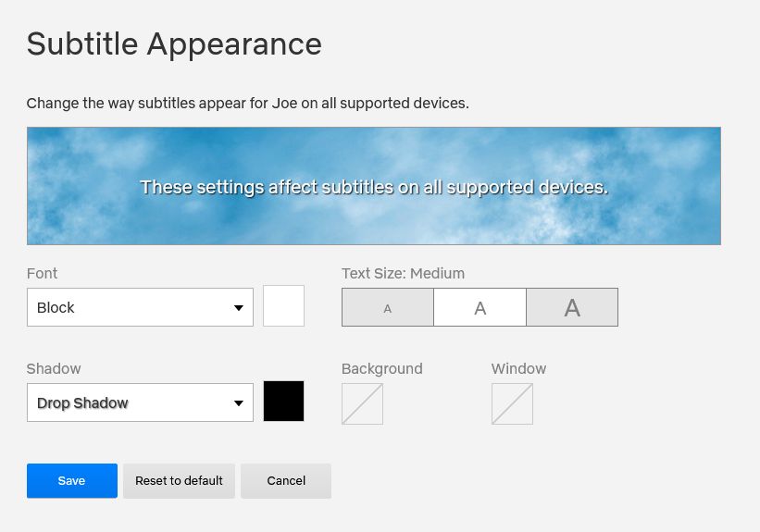
Task: Click the Text Size: Medium label
Action: 403,273
